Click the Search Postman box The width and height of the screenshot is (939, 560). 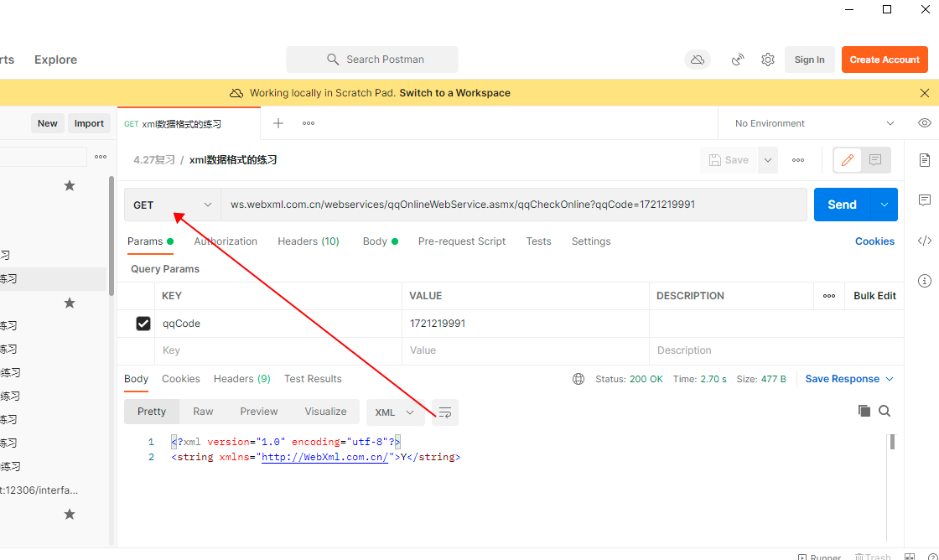[x=372, y=60]
